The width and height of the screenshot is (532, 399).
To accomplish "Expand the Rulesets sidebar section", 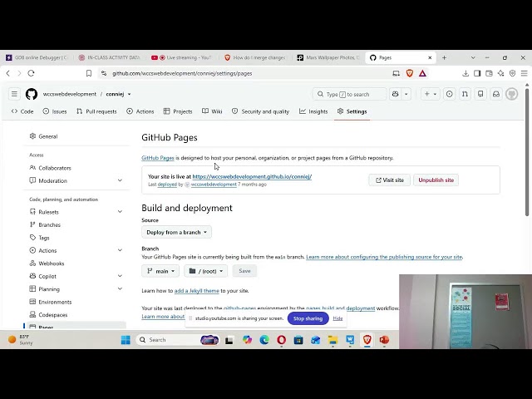I will point(120,212).
